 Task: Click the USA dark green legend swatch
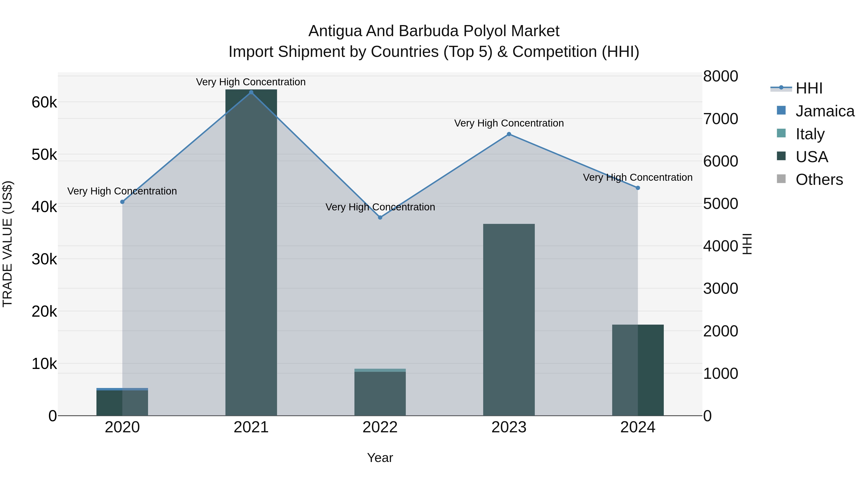tap(781, 156)
